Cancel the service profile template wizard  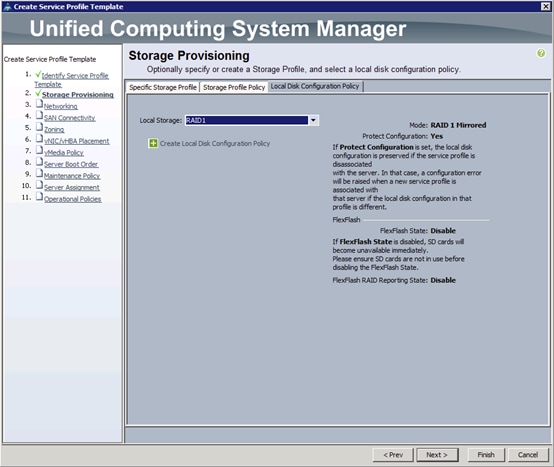coord(528,455)
